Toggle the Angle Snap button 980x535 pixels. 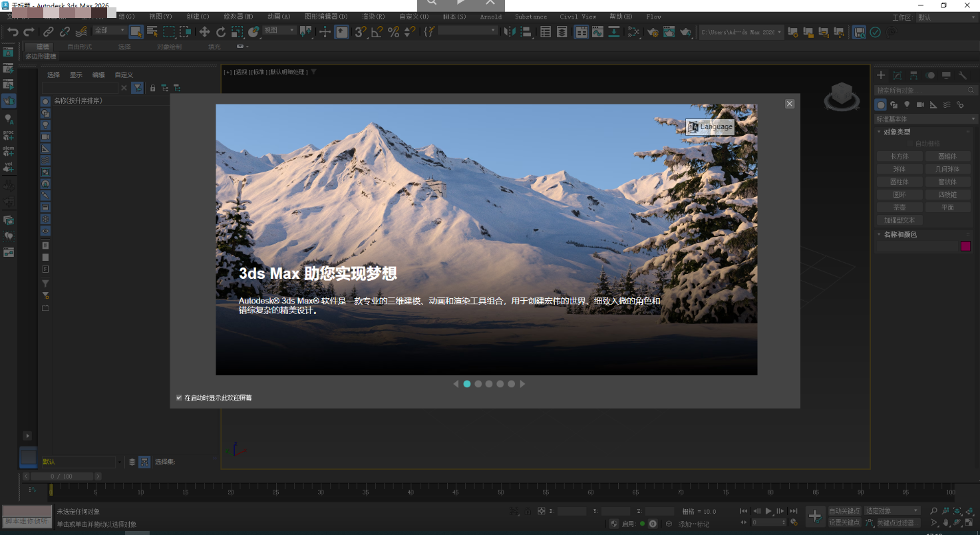tap(377, 31)
